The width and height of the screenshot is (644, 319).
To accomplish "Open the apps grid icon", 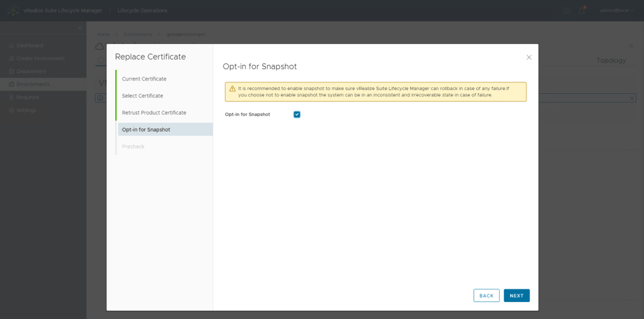I will (567, 11).
